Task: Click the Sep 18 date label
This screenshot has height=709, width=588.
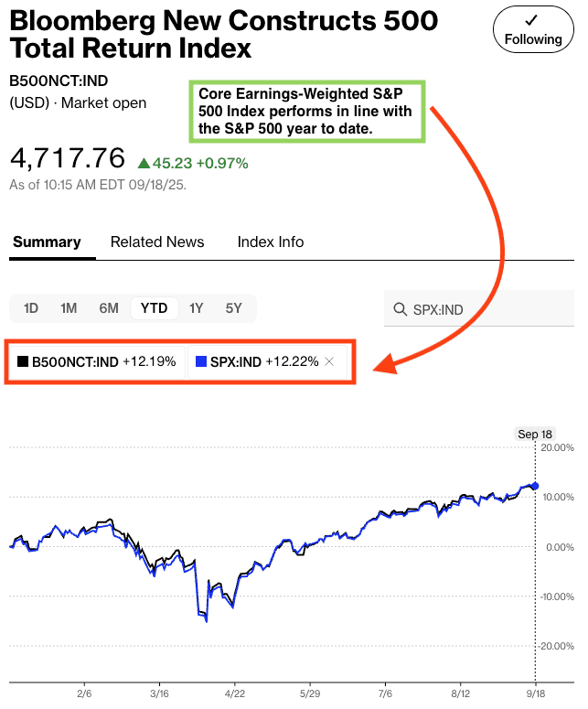Action: click(534, 435)
